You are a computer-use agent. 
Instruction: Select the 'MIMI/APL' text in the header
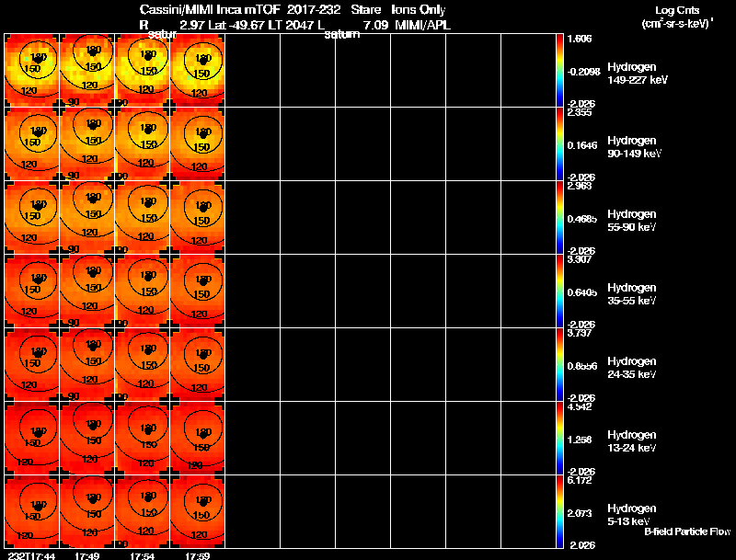click(423, 26)
